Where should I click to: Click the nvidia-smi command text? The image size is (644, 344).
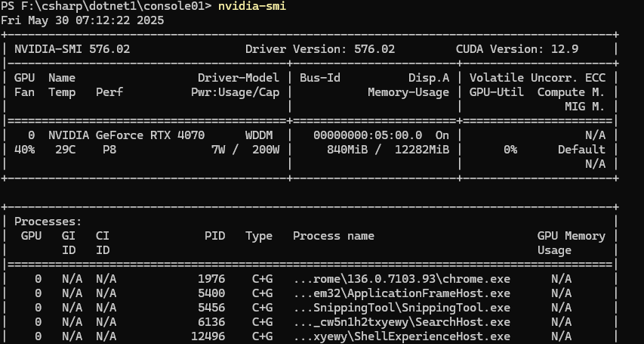click(251, 6)
